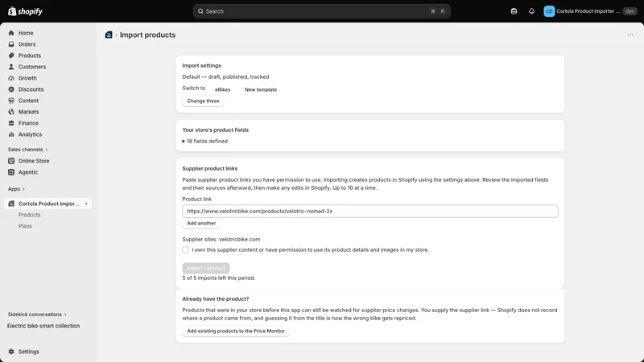Image resolution: width=644 pixels, height=362 pixels.
Task: Open the three-dot more actions menu
Action: pos(630,35)
